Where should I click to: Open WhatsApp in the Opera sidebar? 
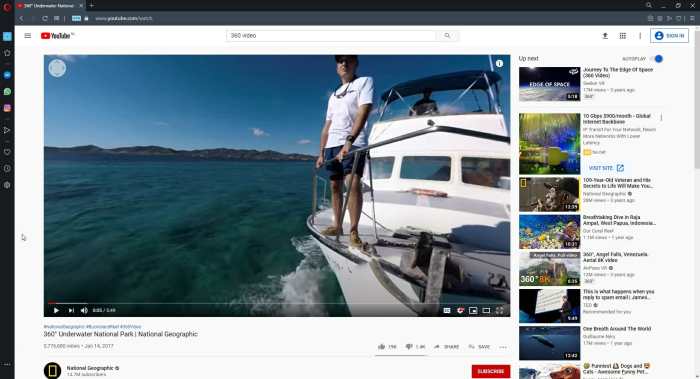[7, 92]
